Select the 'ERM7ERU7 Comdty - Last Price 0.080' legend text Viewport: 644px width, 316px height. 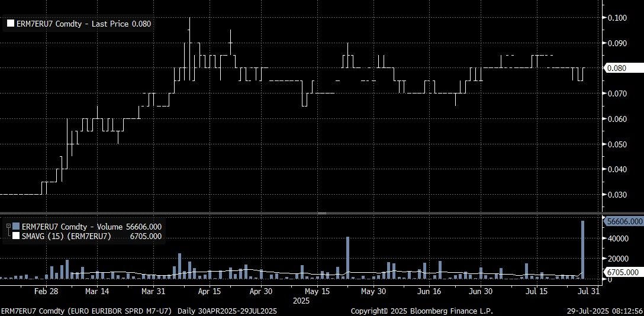point(84,24)
